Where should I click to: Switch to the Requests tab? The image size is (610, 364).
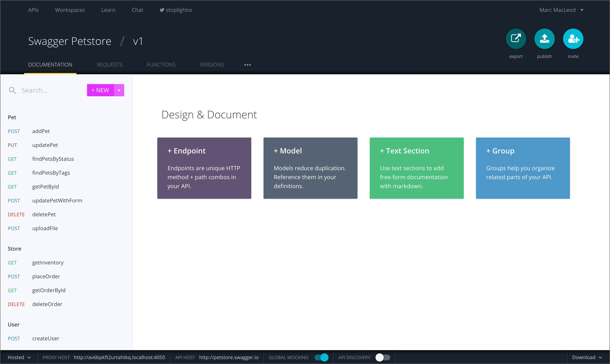pyautogui.click(x=109, y=65)
